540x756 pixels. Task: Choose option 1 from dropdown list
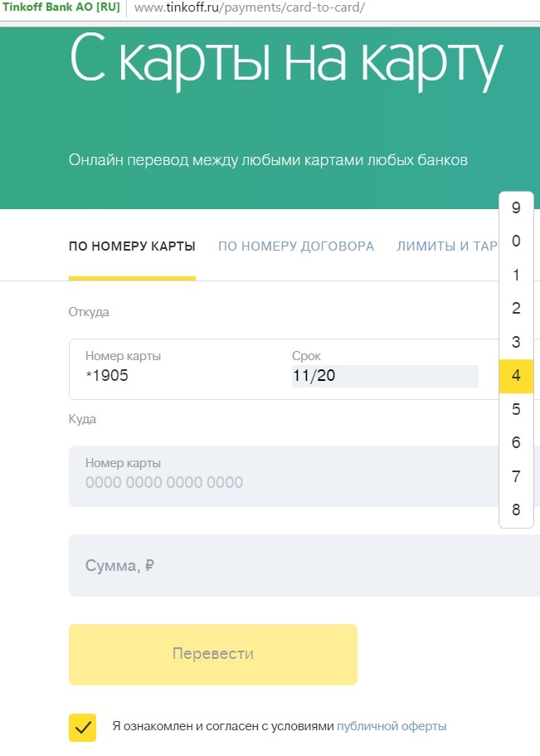516,276
